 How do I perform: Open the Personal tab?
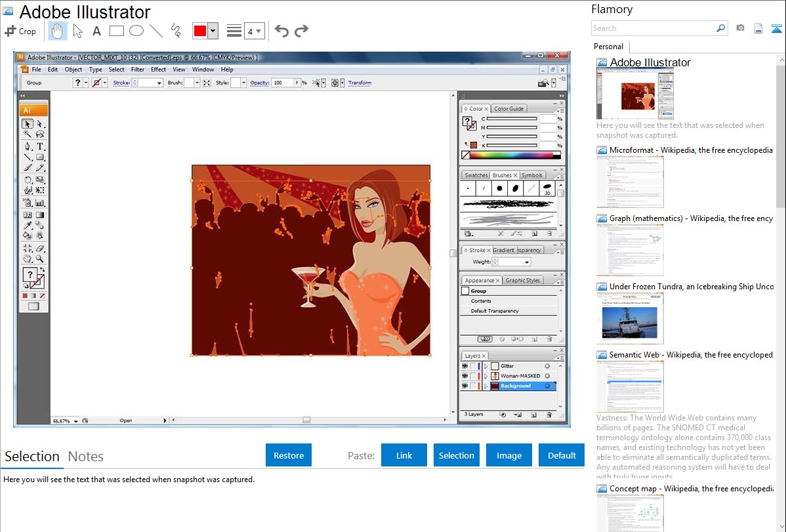pos(608,47)
